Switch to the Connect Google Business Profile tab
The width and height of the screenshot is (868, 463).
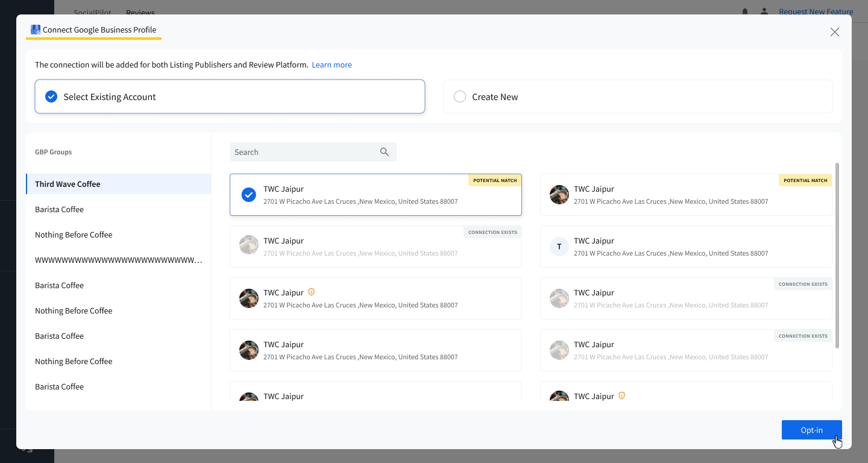tap(93, 30)
